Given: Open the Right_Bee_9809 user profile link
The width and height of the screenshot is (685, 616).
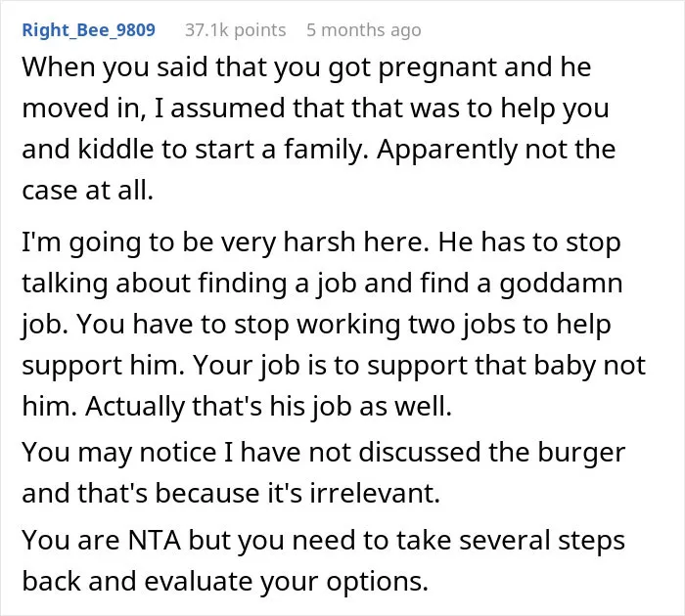Looking at the screenshot, I should [89, 30].
